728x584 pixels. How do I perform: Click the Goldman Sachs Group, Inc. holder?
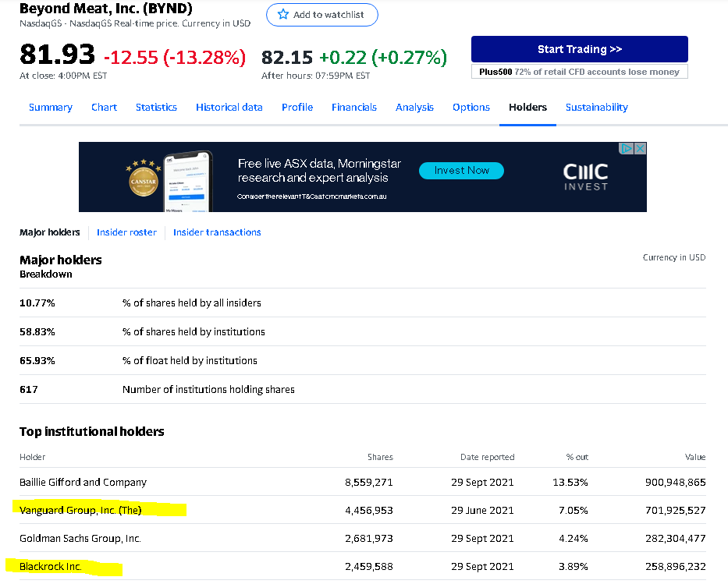pos(80,539)
